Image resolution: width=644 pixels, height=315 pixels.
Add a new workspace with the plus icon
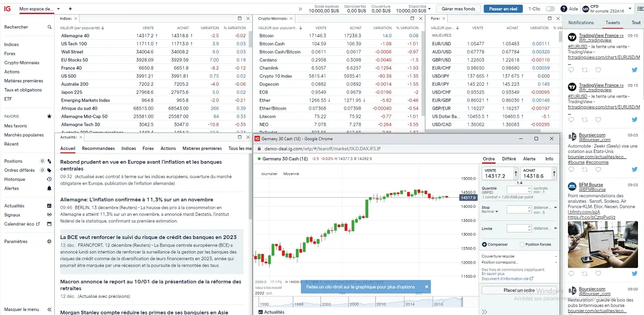pyautogui.click(x=70, y=9)
